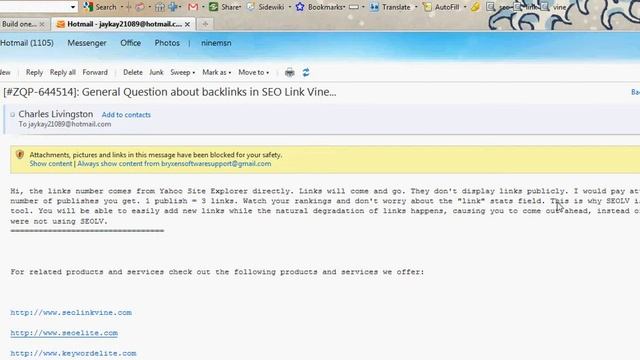Open the Gmail icon in the toolbar
Viewport: 640px width, 360px height.
pos(193,7)
